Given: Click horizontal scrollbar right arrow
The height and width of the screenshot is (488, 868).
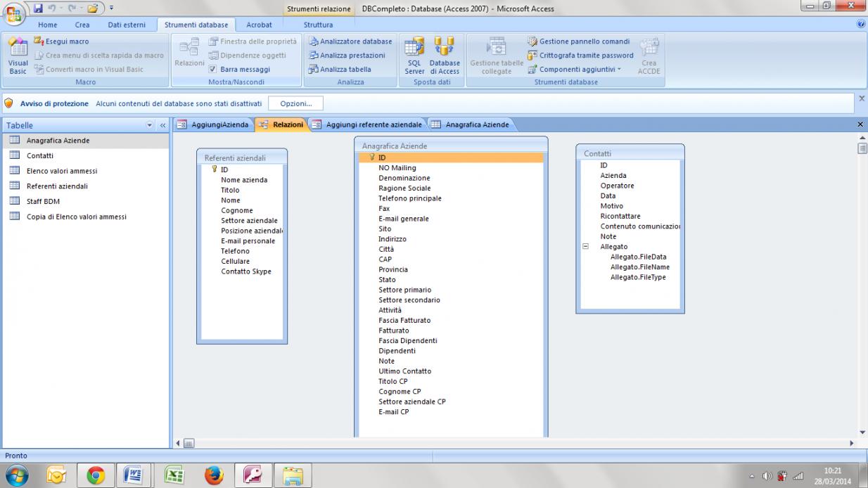Looking at the screenshot, I should pyautogui.click(x=852, y=443).
